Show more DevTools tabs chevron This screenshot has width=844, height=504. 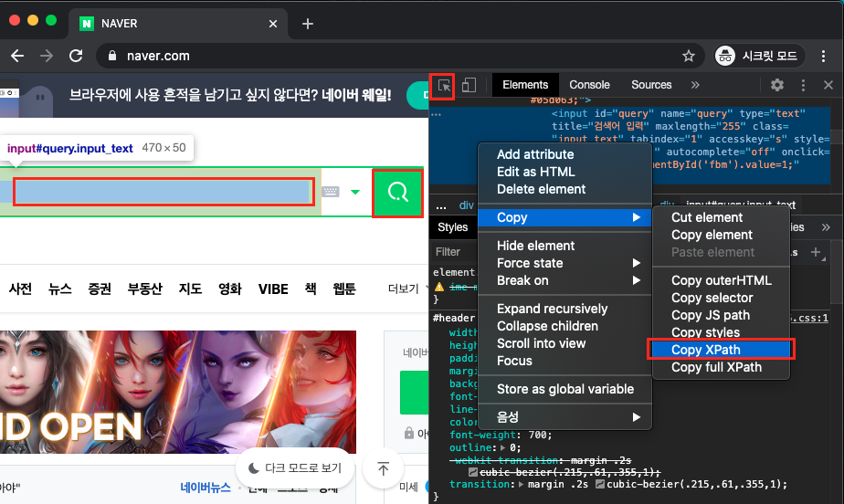[x=695, y=85]
